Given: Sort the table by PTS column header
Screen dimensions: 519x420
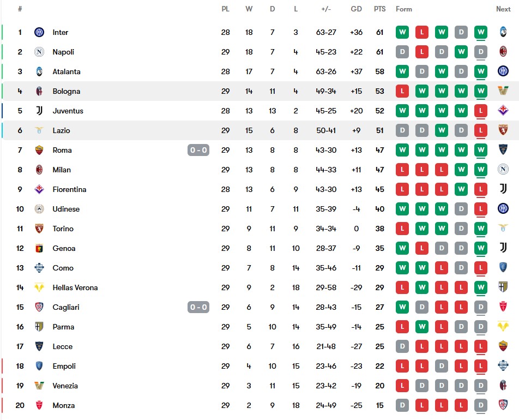Looking at the screenshot, I should tap(379, 9).
